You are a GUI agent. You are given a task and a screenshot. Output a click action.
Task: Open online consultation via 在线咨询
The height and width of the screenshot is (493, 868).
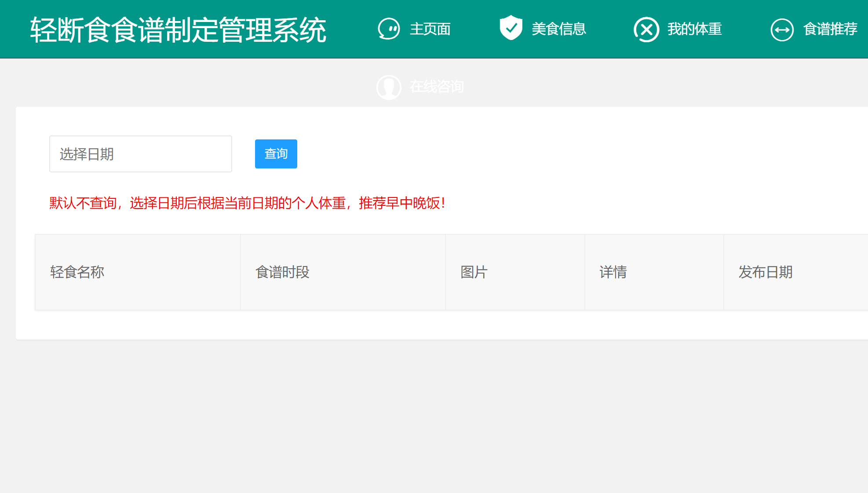click(437, 87)
